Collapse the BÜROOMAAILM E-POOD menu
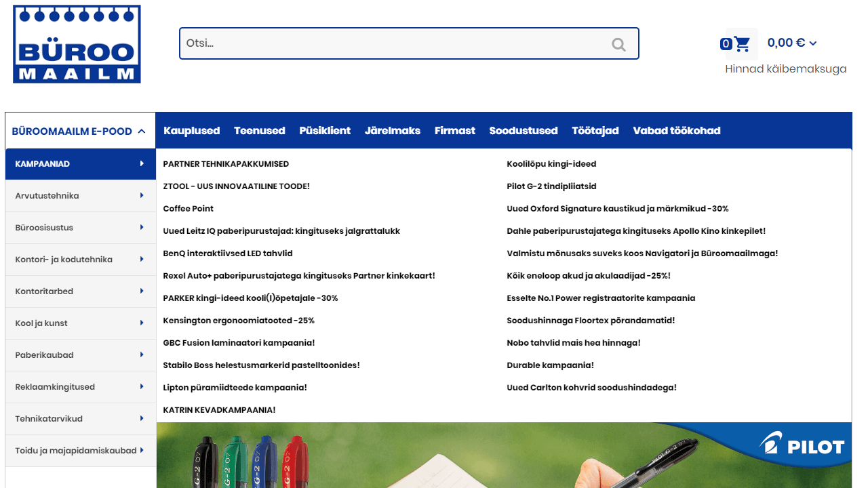 pos(80,131)
